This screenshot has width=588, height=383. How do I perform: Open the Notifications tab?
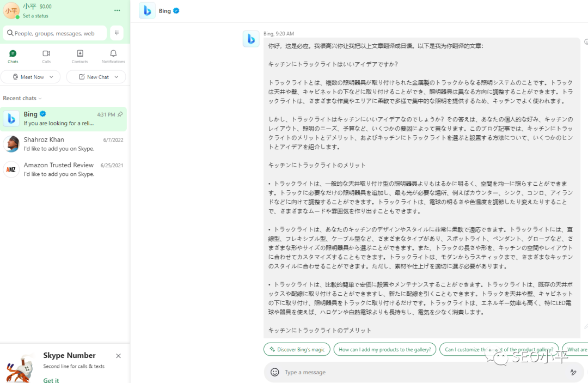(113, 57)
